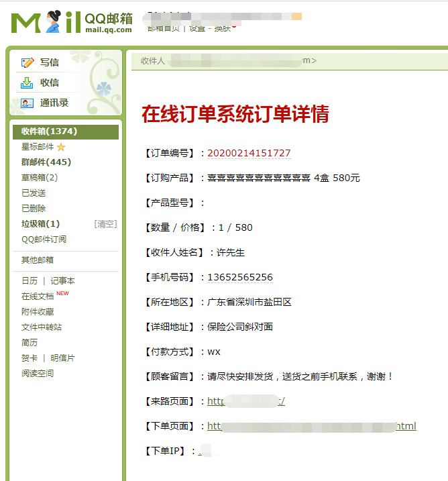The height and width of the screenshot is (481, 448).
Task: Click the region text 广东省深圳市盐田区
Action: tap(249, 302)
